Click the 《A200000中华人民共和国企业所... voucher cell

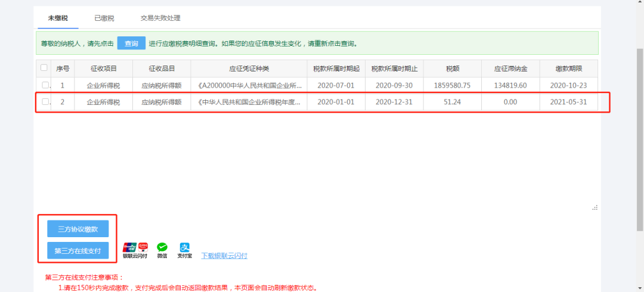pos(249,85)
